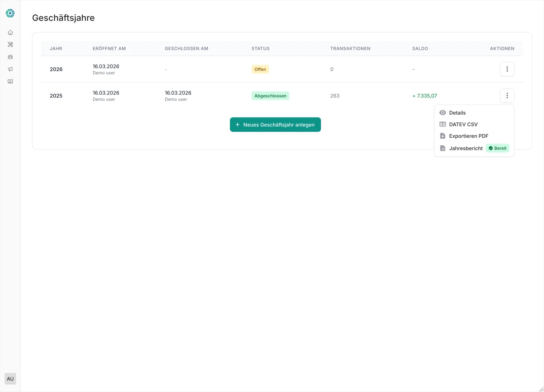Click the Saldo column header
The image size is (544, 392).
point(420,49)
